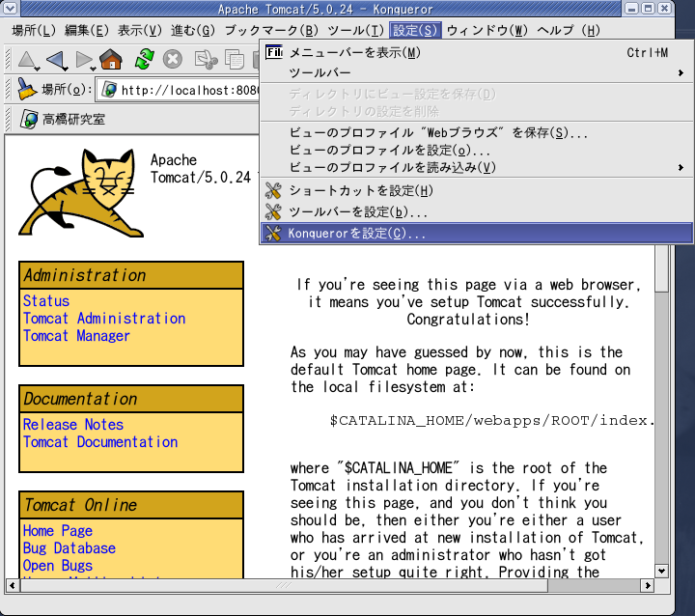Expand ビューのプロファイルを読み込み submenu

pos(476,168)
